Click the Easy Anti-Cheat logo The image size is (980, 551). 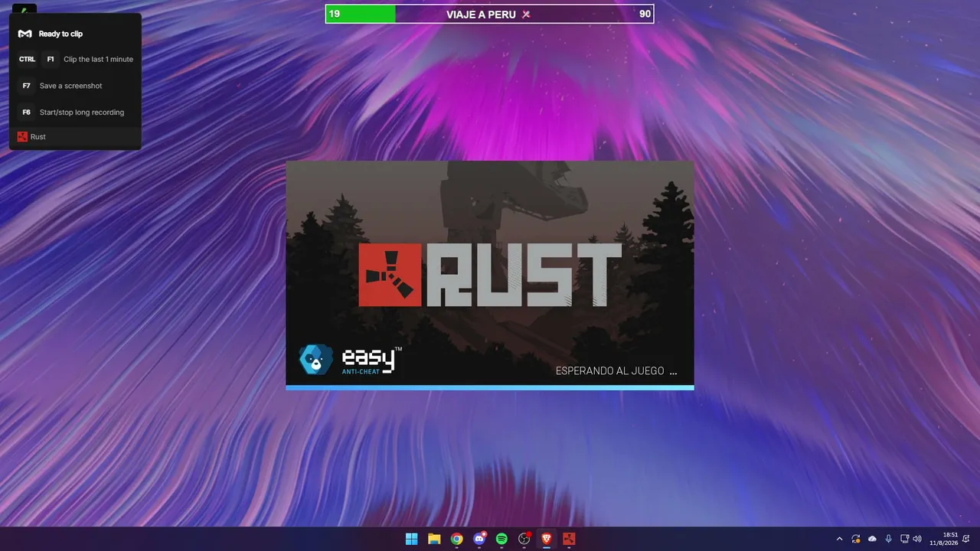(350, 360)
